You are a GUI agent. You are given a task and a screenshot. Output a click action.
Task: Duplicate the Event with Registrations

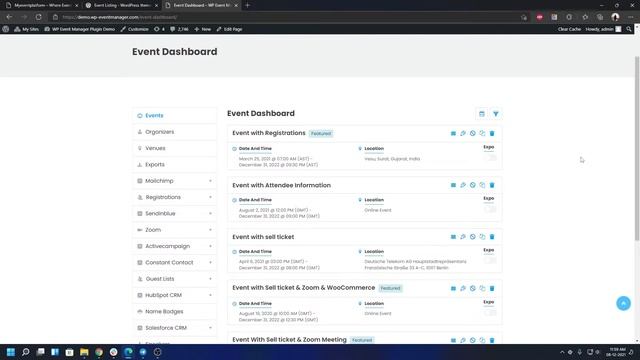coord(482,133)
